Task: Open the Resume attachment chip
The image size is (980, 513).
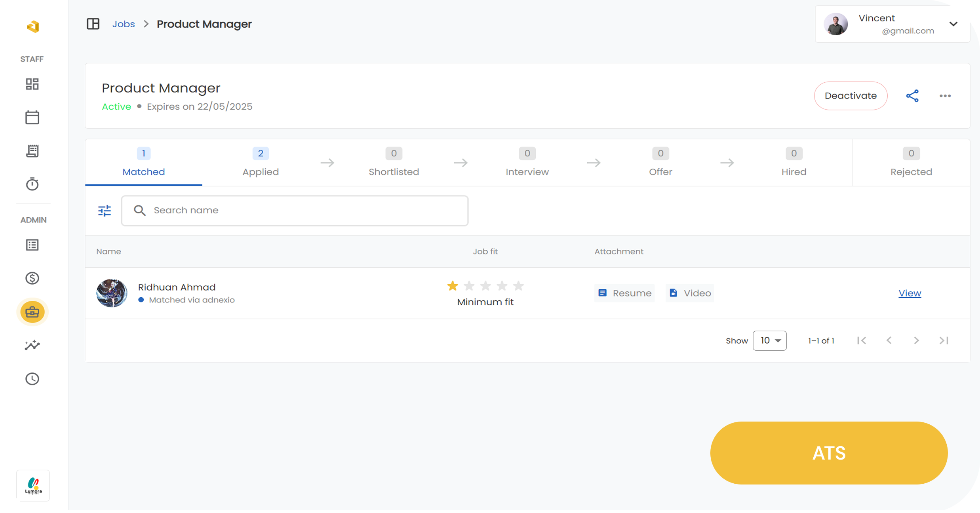Action: pos(624,293)
